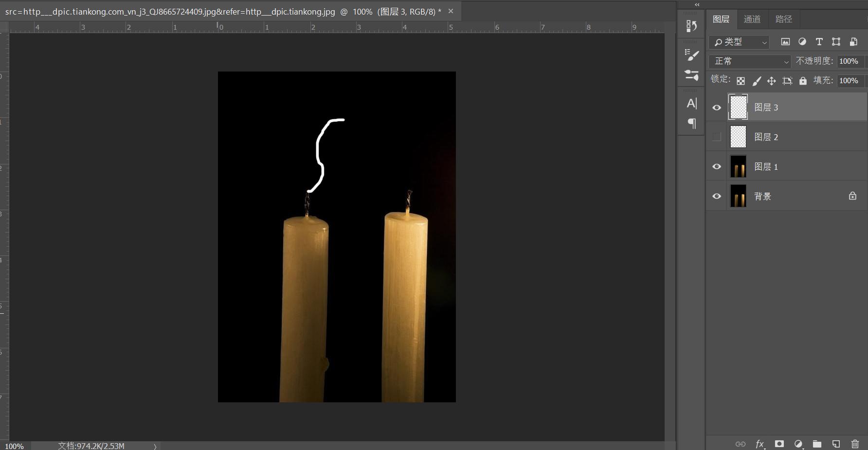Viewport: 868px width, 450px height.
Task: Expand the collapsed panel dock arrows
Action: (697, 4)
